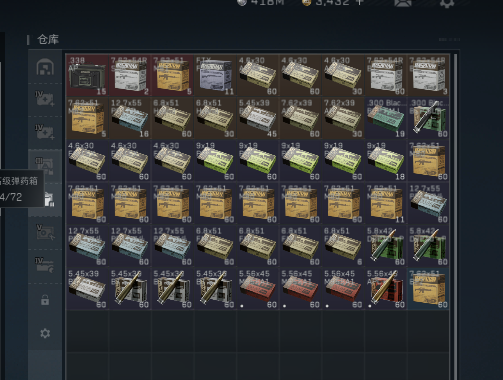Select 7.62x54R stack of 60
The width and height of the screenshot is (503, 380).
[x=386, y=75]
